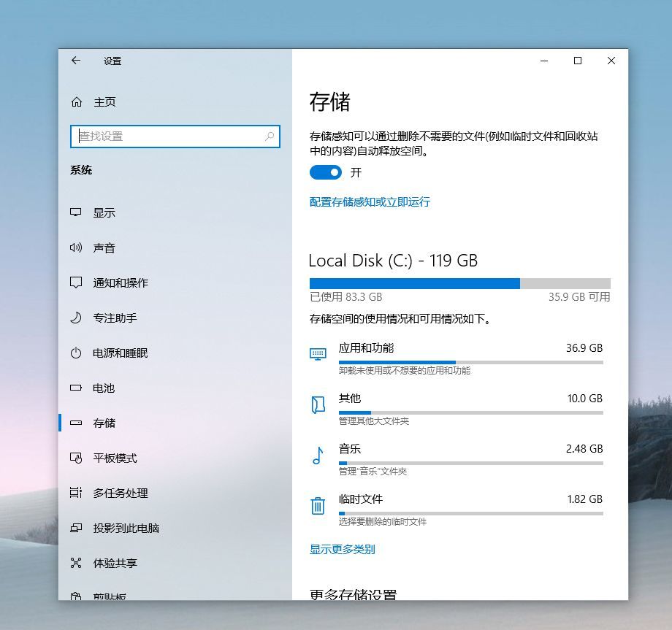Click Local Disk (C:) usage bar
Image resolution: width=672 pixels, height=630 pixels.
click(x=460, y=283)
